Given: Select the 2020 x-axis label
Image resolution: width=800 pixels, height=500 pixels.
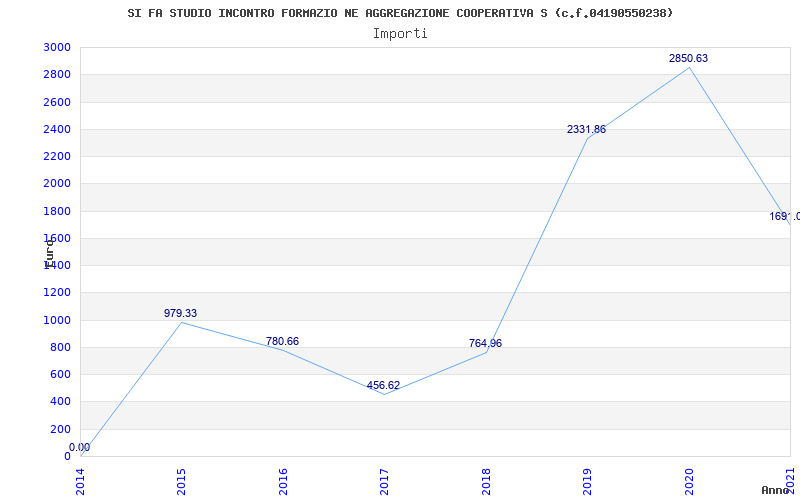Looking at the screenshot, I should (x=689, y=482).
